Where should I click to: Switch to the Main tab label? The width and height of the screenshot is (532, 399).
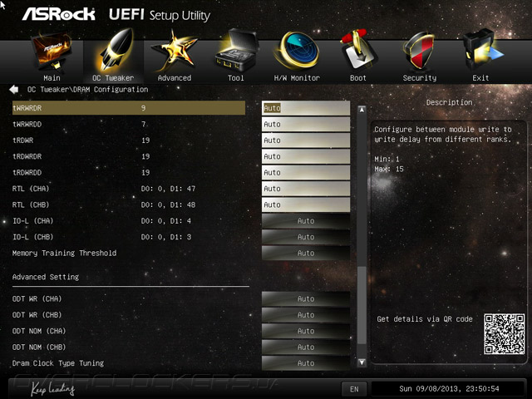pos(52,78)
